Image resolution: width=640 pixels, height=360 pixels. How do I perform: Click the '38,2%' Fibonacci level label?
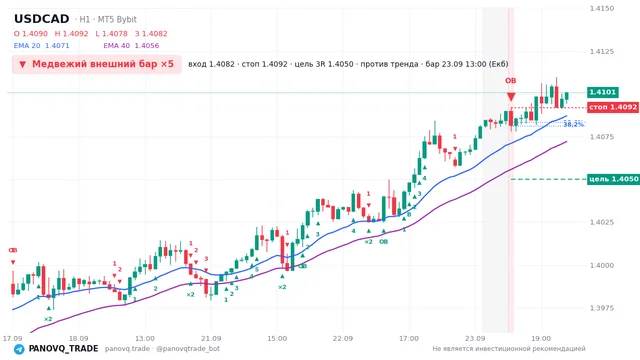point(573,124)
